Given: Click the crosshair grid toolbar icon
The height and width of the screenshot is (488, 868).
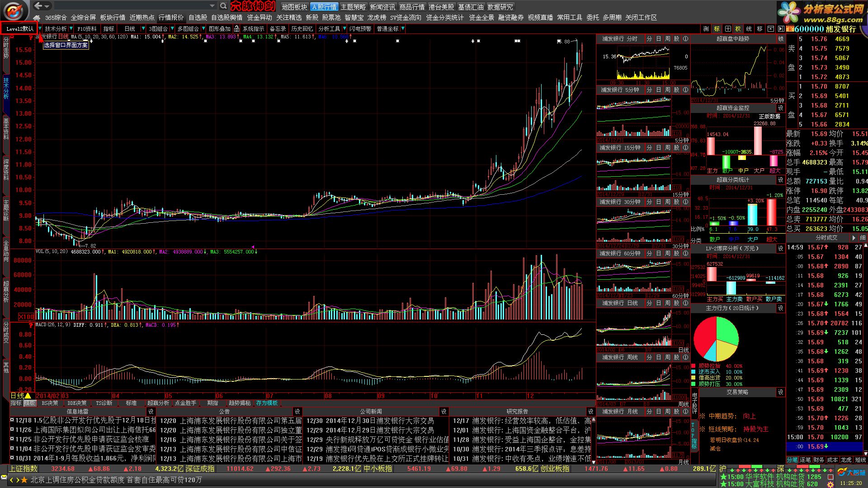Looking at the screenshot, I should tap(728, 28).
